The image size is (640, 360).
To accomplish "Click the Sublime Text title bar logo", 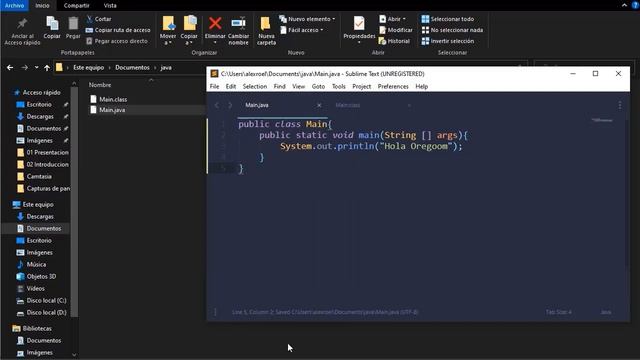I will 214,73.
